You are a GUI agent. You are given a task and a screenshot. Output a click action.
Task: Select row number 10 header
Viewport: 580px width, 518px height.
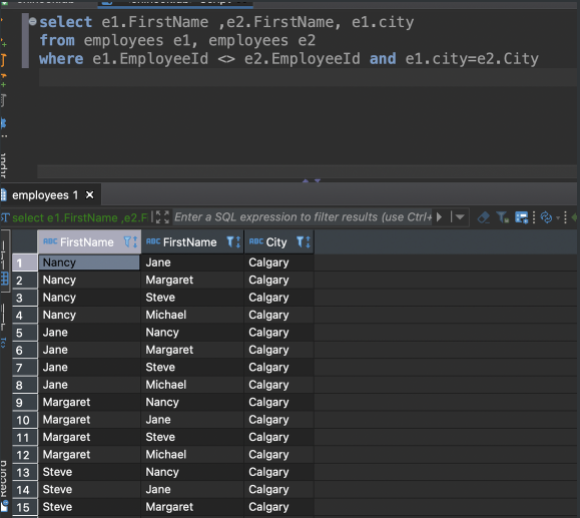coord(24,420)
